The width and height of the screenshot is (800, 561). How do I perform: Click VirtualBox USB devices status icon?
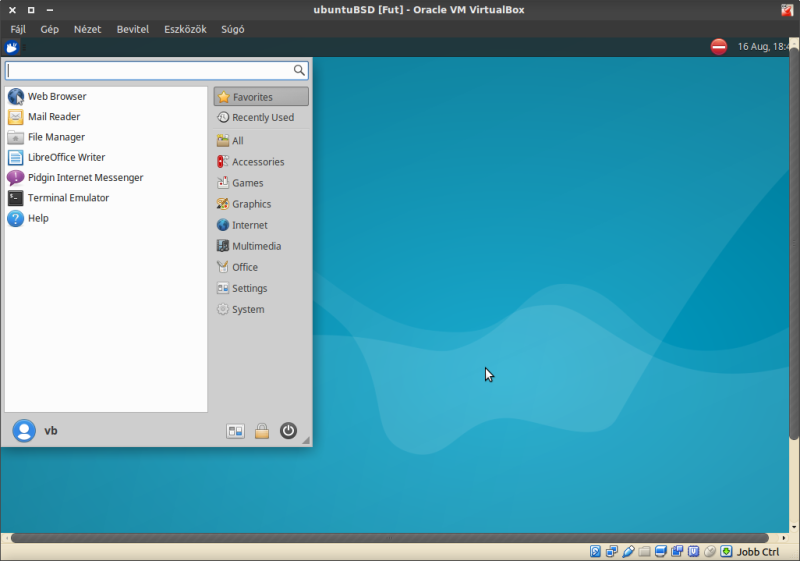tap(628, 551)
